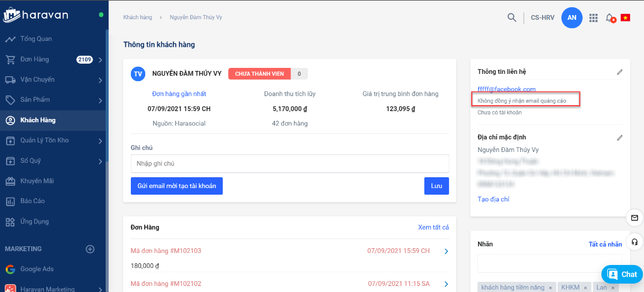Expand the Sản Phẩm sidebar menu
Viewport: 644px width, 292px height.
100,100
